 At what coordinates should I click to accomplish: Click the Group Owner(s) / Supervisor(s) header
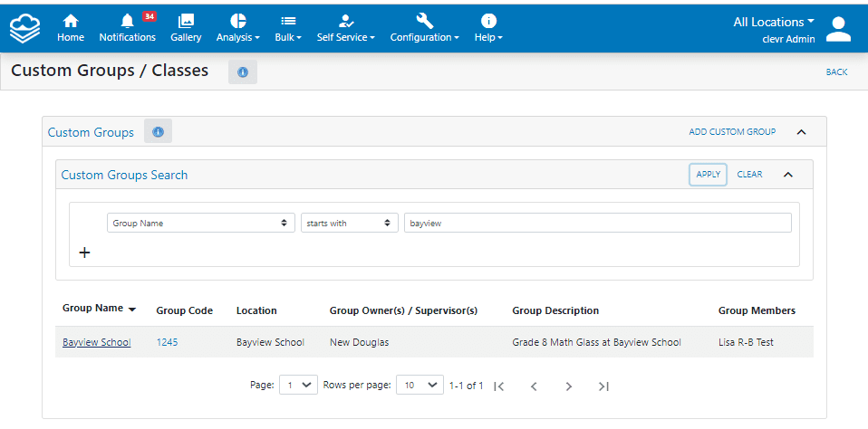[403, 310]
